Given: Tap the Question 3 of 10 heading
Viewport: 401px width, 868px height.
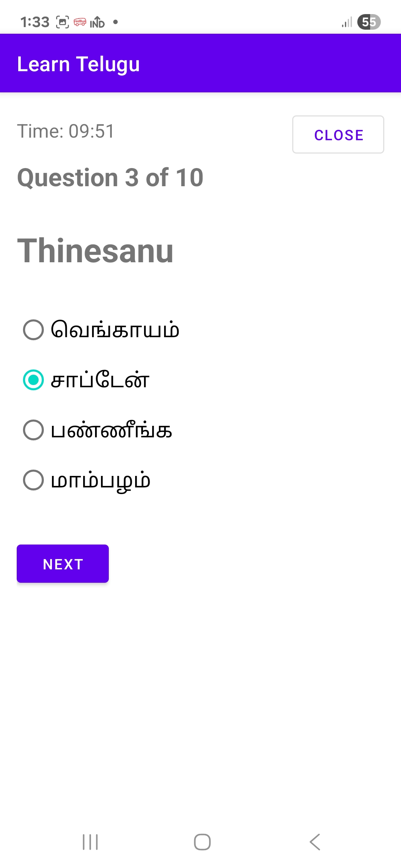Looking at the screenshot, I should tap(110, 178).
